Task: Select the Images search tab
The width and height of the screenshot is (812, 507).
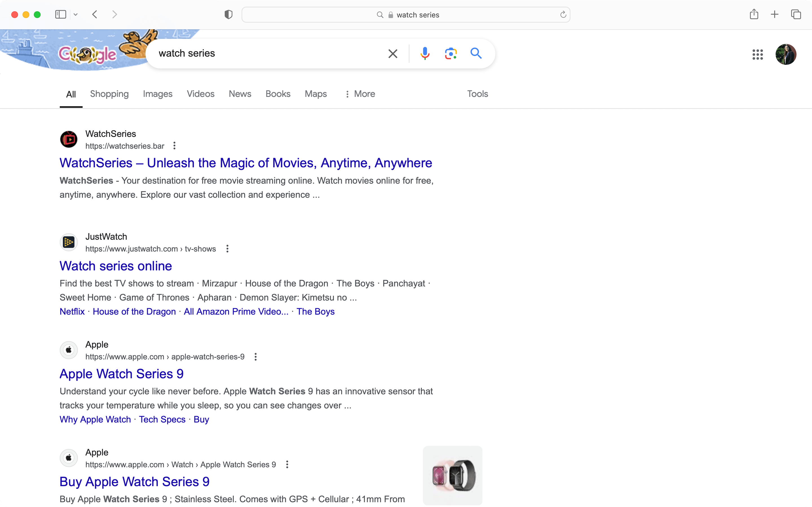Action: click(x=158, y=94)
